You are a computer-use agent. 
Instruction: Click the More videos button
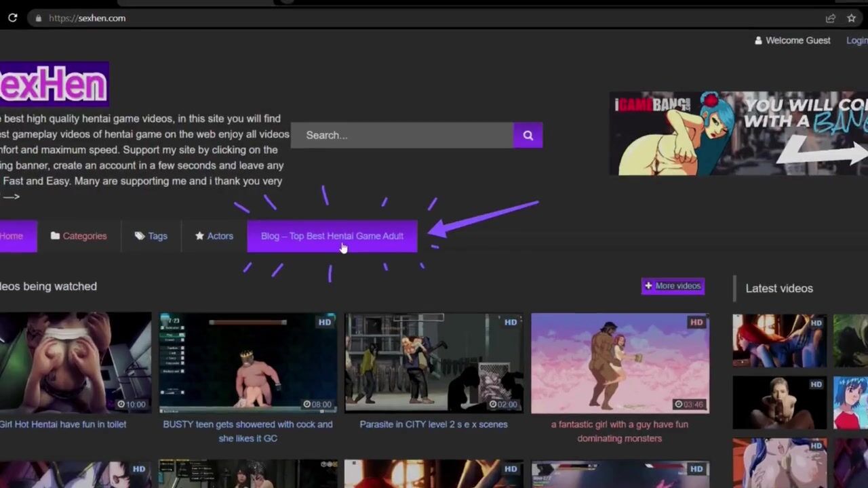pyautogui.click(x=673, y=286)
